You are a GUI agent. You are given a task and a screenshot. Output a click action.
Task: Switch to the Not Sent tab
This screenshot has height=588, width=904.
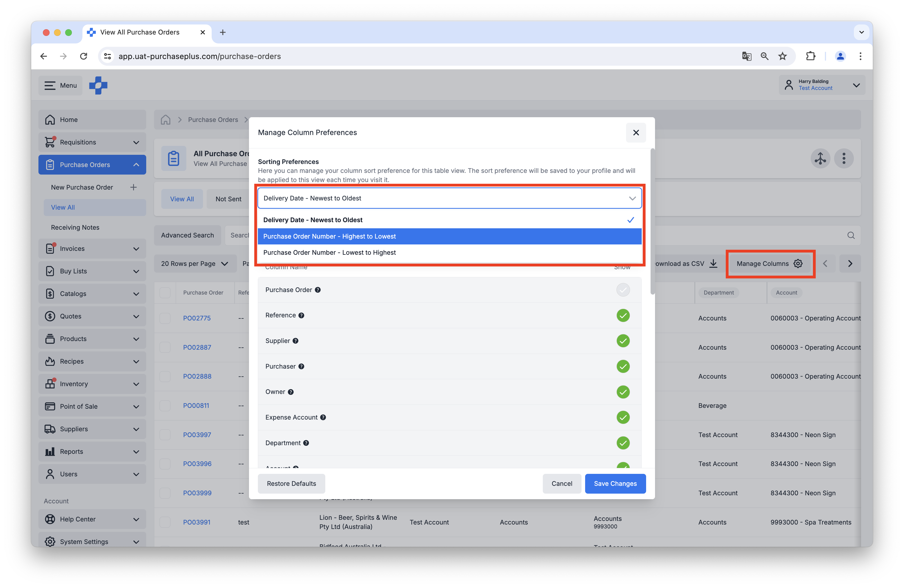228,199
